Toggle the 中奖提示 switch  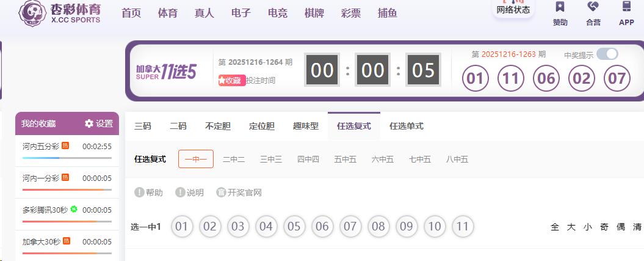(x=607, y=54)
